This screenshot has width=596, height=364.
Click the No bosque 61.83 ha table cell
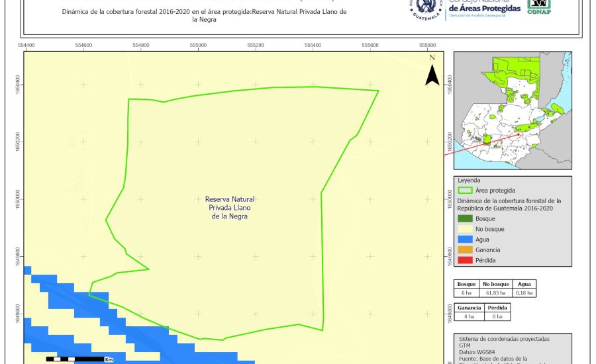(x=495, y=292)
